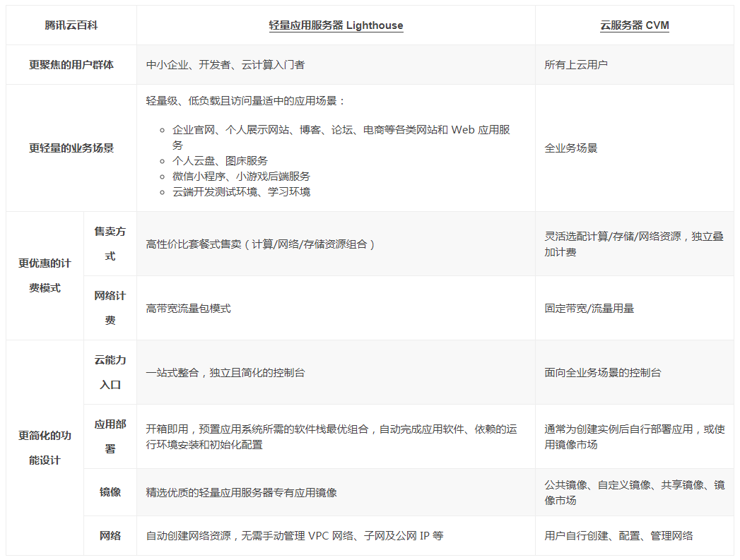This screenshot has height=560, width=740.
Task: Click the 微信小程序、小游戏后端服务 bullet item
Action: tap(241, 177)
